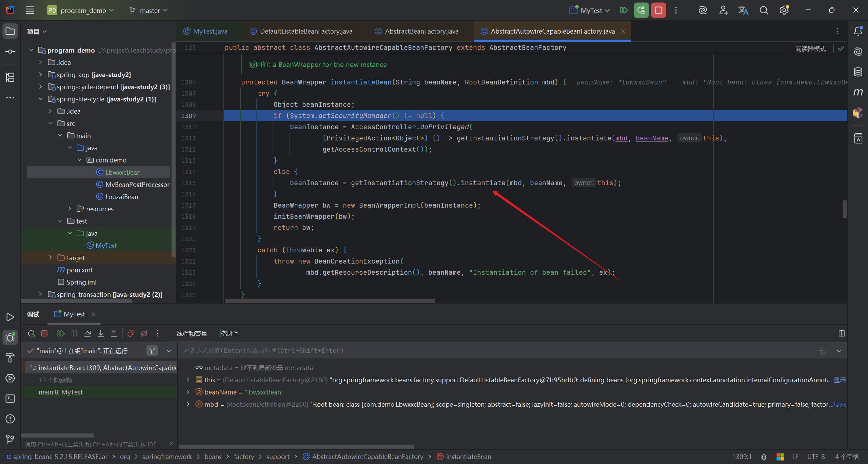Switch to the MyTest.java editor tab
868x464 pixels.
point(210,31)
